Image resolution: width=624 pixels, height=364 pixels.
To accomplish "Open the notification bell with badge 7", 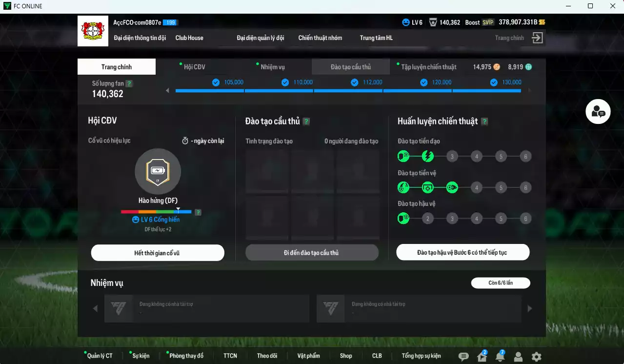I will (x=500, y=356).
